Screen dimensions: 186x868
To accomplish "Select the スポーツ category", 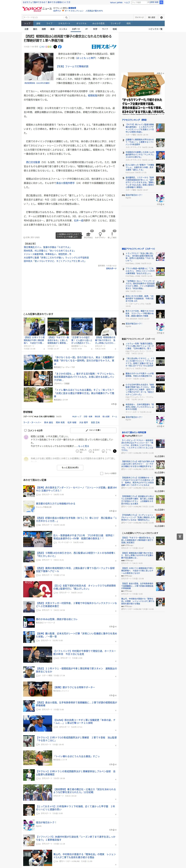I will click(76, 29).
